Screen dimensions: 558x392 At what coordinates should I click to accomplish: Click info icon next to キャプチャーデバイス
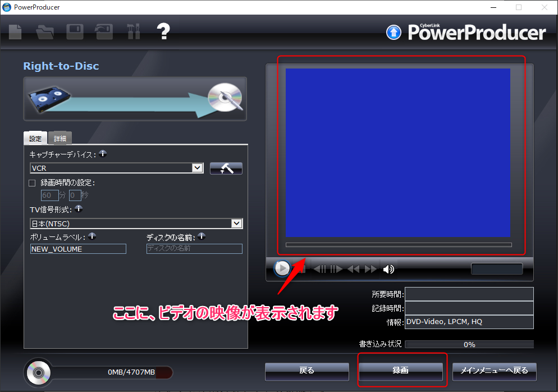tap(103, 153)
